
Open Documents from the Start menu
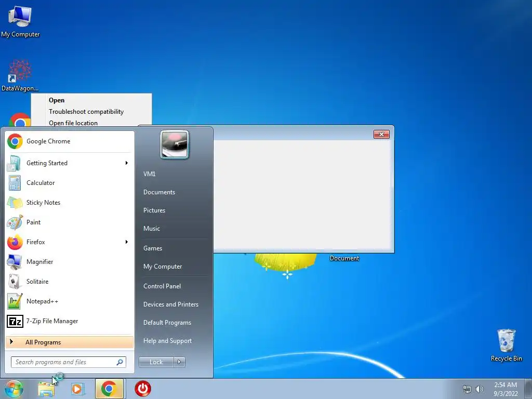point(159,192)
